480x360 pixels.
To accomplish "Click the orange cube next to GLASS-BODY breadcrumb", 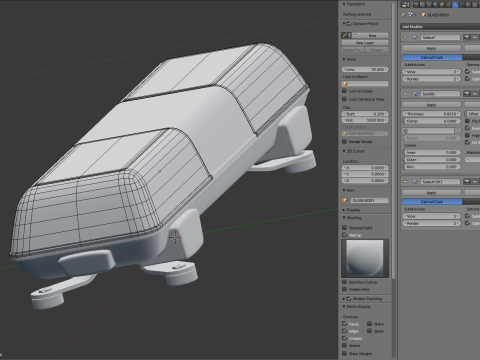I will point(424,15).
